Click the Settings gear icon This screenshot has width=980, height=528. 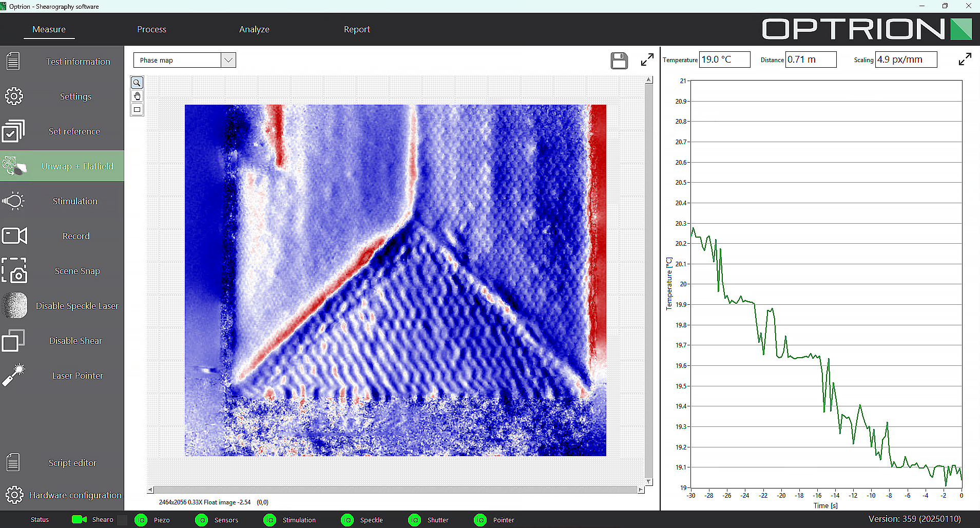tap(14, 96)
